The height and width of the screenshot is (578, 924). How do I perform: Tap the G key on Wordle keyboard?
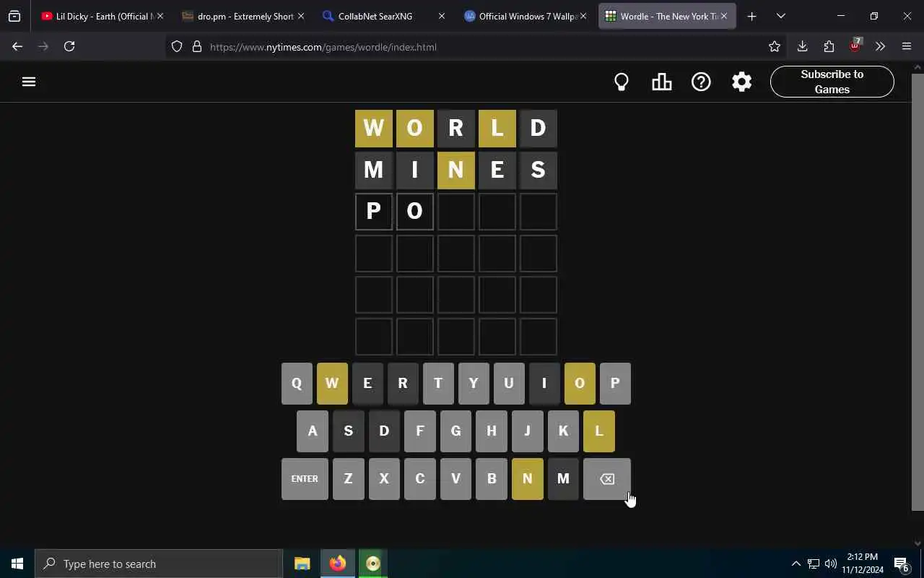pos(456,431)
